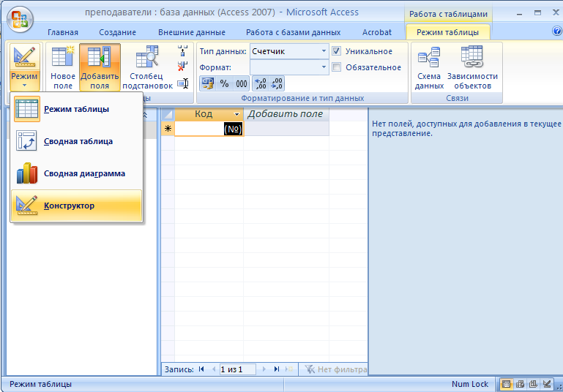This screenshot has width=563, height=392.
Task: Switch to Режим таблицы ribbon tab
Action: coord(447,32)
